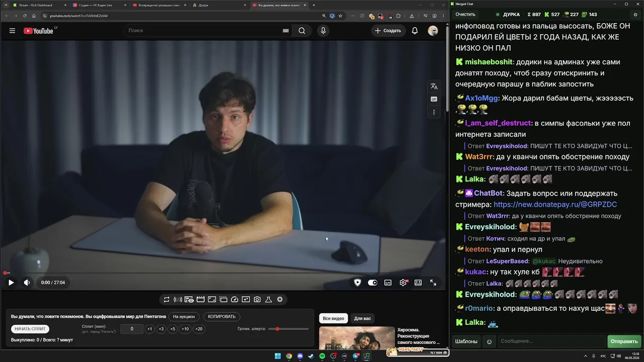Add +20 minutes to split
The width and height of the screenshot is (644, 362).
[x=199, y=329]
